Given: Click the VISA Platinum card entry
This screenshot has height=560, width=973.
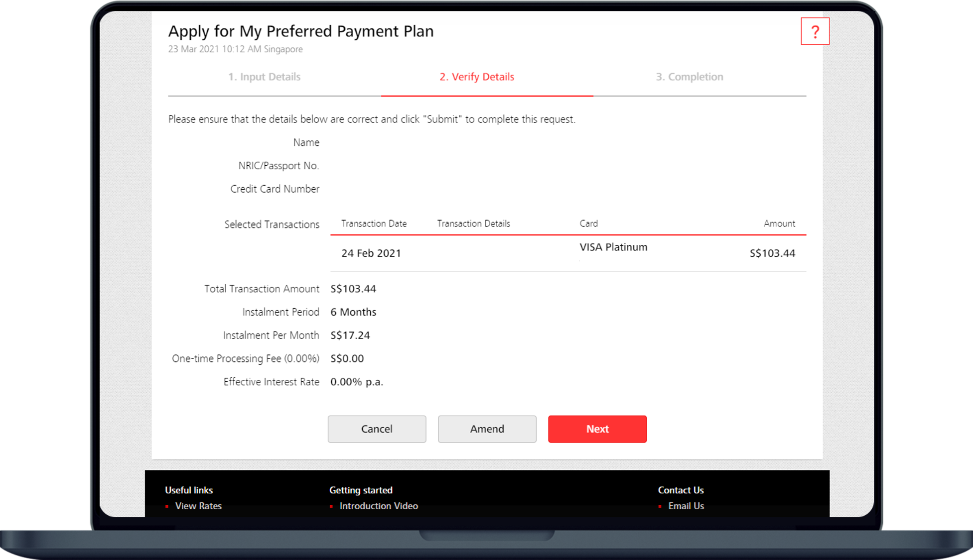Looking at the screenshot, I should coord(613,247).
